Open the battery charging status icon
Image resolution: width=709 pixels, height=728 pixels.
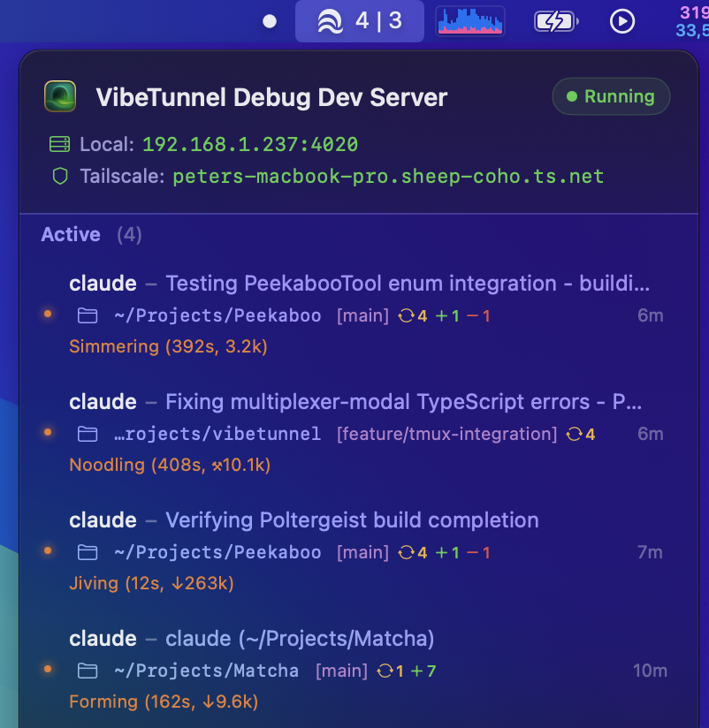(x=556, y=21)
